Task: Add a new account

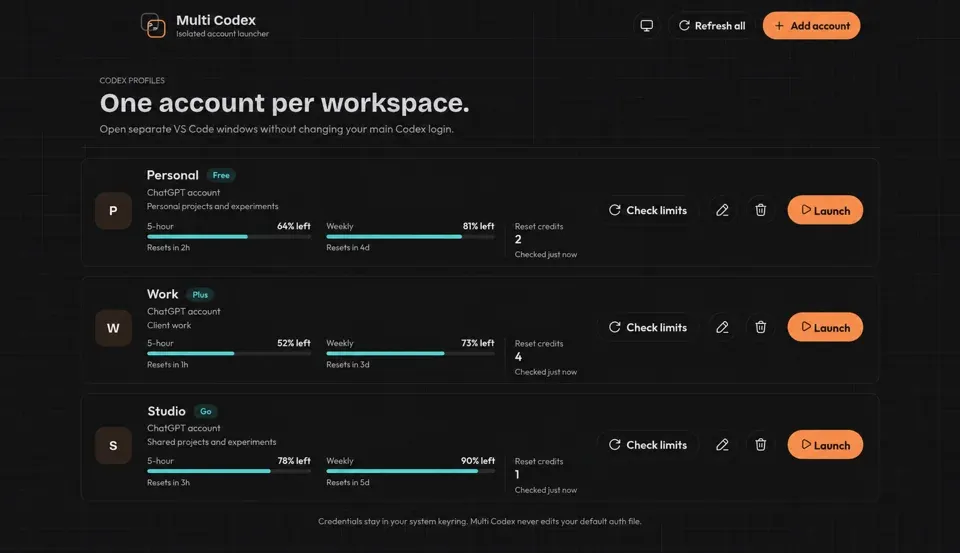Action: 811,26
